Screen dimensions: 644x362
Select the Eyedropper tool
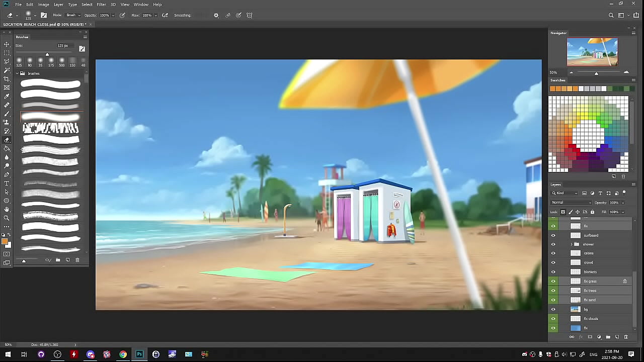point(7,97)
